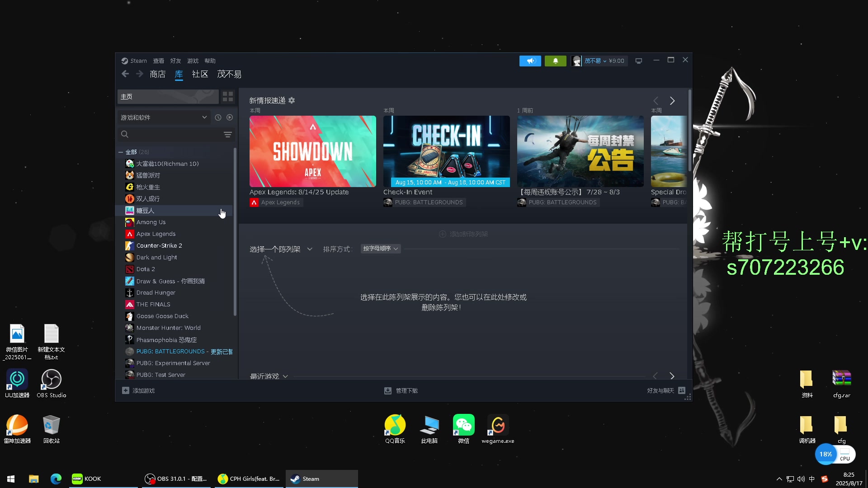Open Microsoft Edge from the taskbar

(x=56, y=479)
